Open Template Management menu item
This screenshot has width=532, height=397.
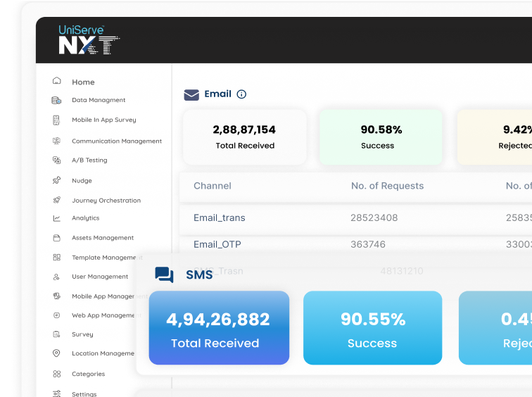[107, 258]
